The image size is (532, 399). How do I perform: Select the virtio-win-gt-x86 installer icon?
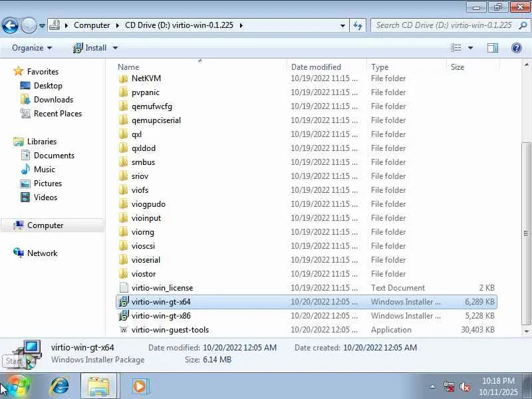pos(124,315)
